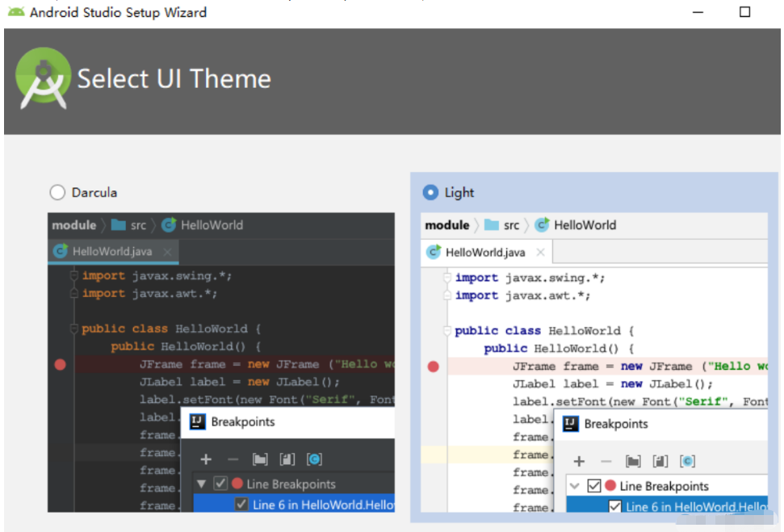Click the plus icon in Light Breakpoints panel
The image size is (784, 532).
pos(579,461)
